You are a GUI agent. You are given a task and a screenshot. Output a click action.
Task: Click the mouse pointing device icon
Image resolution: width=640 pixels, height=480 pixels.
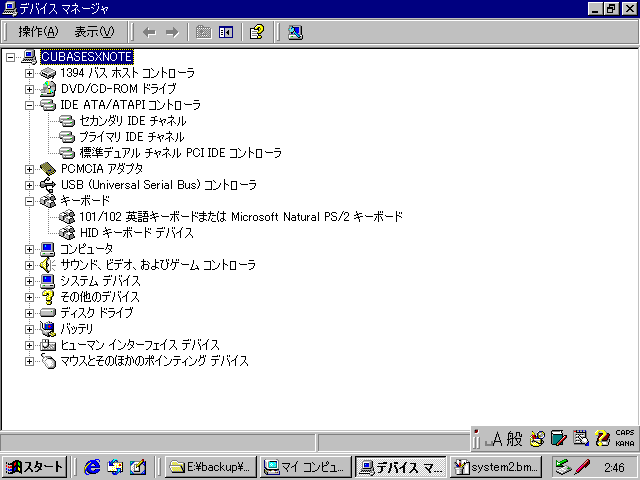[48, 361]
